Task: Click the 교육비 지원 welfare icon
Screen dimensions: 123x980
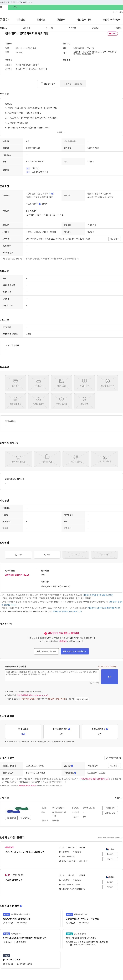Action: coord(84,383)
